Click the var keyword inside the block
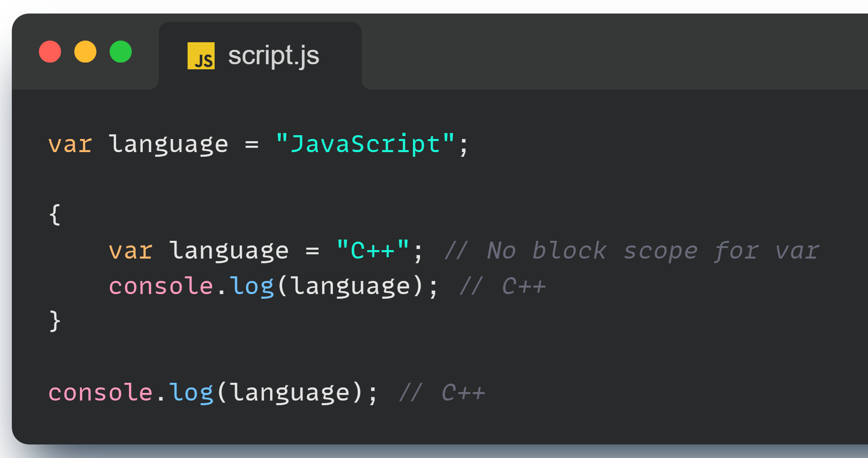This screenshot has height=458, width=868. click(131, 251)
